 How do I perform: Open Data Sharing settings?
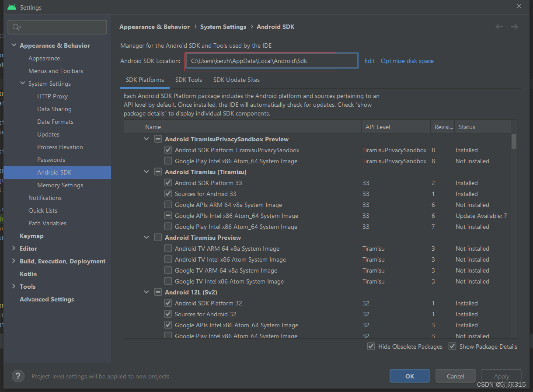point(54,109)
